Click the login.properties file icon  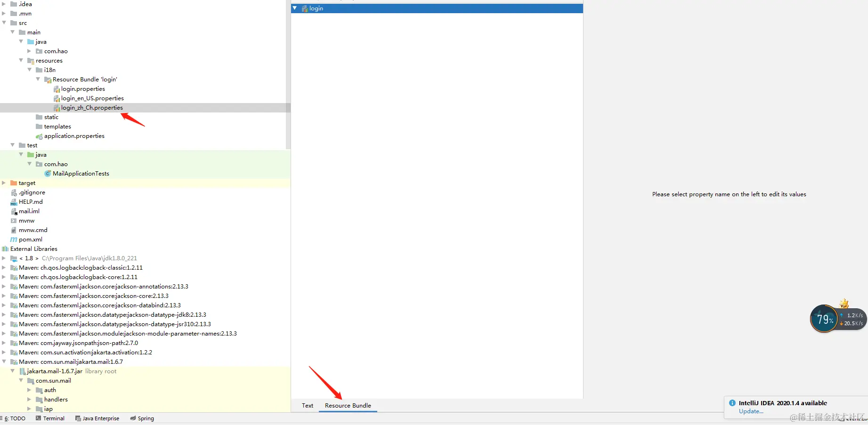[x=57, y=89]
